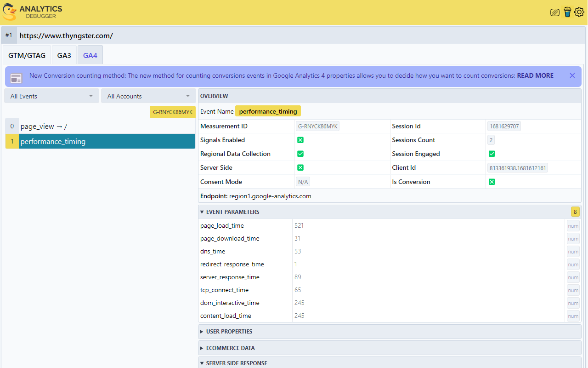Click the tcp_connect_time value 65
588x368 pixels.
point(298,290)
